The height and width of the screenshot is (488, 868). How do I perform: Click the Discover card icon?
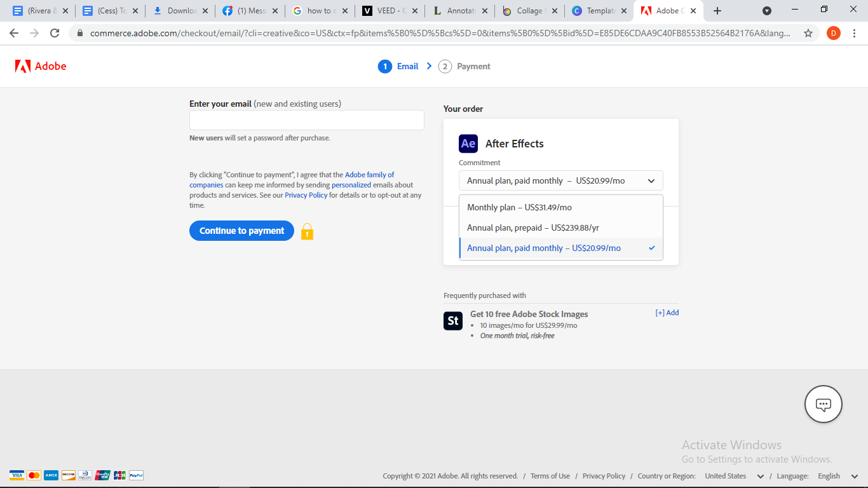[68, 475]
